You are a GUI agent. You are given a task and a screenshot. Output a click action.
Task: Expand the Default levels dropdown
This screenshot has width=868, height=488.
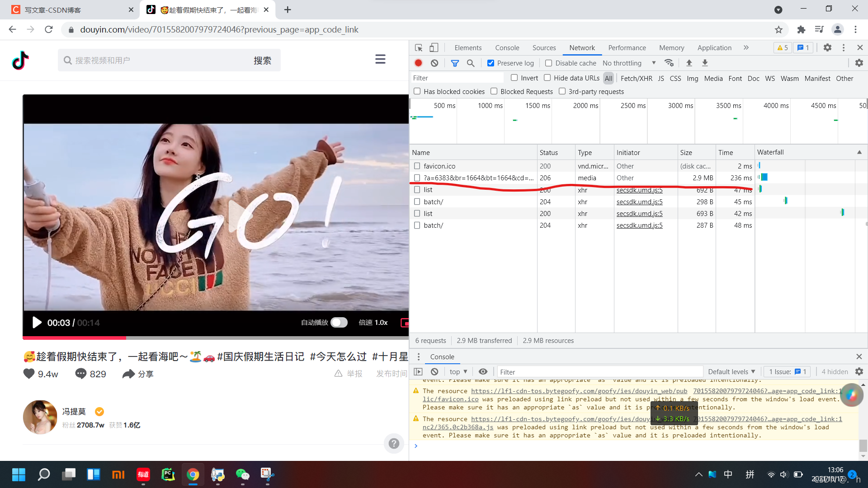731,371
